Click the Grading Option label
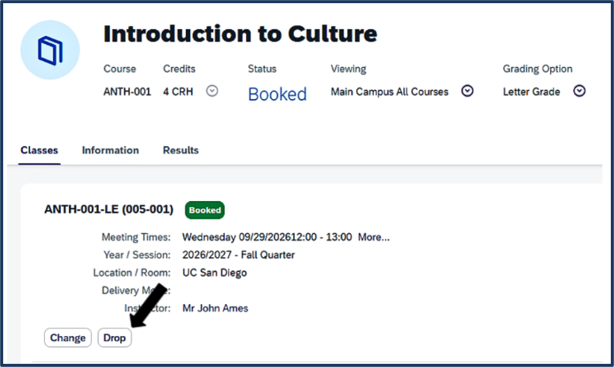 click(x=537, y=69)
